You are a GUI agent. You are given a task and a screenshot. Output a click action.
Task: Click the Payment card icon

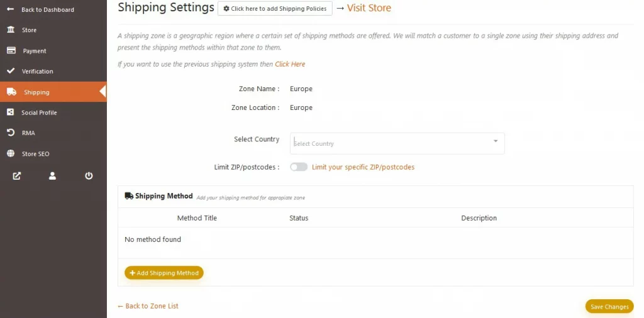click(11, 50)
